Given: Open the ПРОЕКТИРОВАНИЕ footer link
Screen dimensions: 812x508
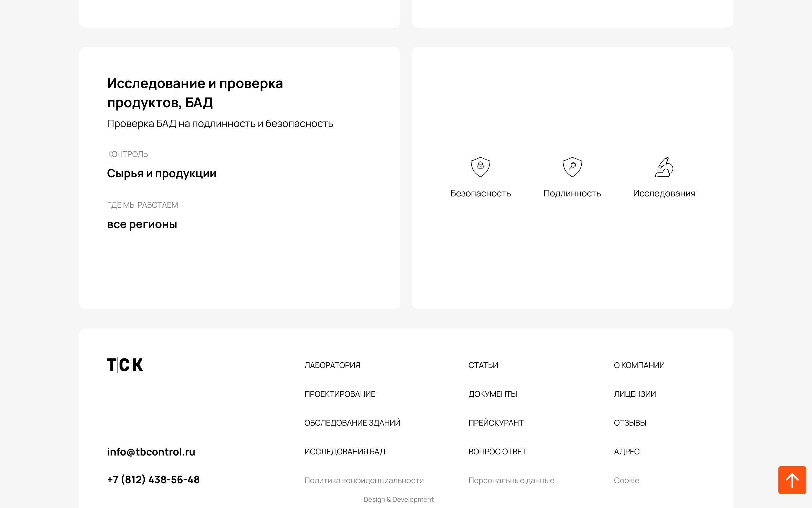Looking at the screenshot, I should [x=339, y=394].
